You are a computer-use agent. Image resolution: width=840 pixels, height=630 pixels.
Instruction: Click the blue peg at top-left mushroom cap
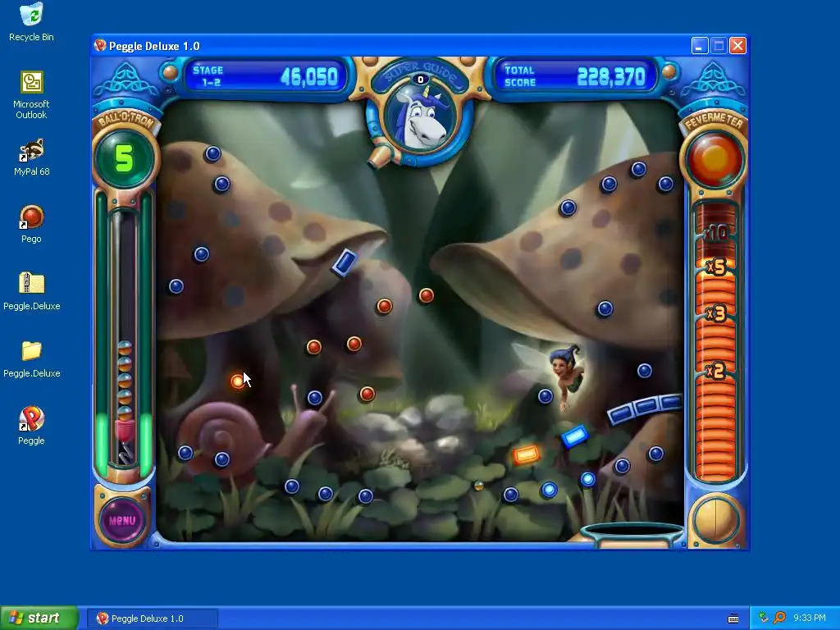[x=212, y=153]
